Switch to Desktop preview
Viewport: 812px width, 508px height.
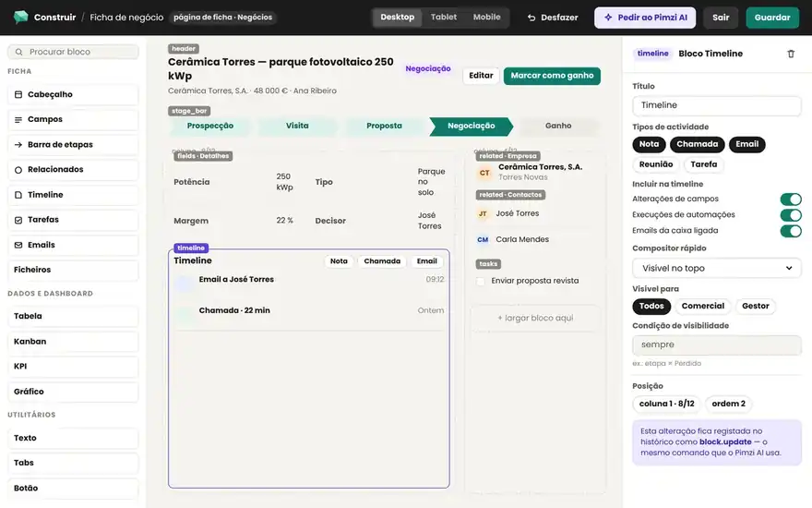(x=397, y=18)
